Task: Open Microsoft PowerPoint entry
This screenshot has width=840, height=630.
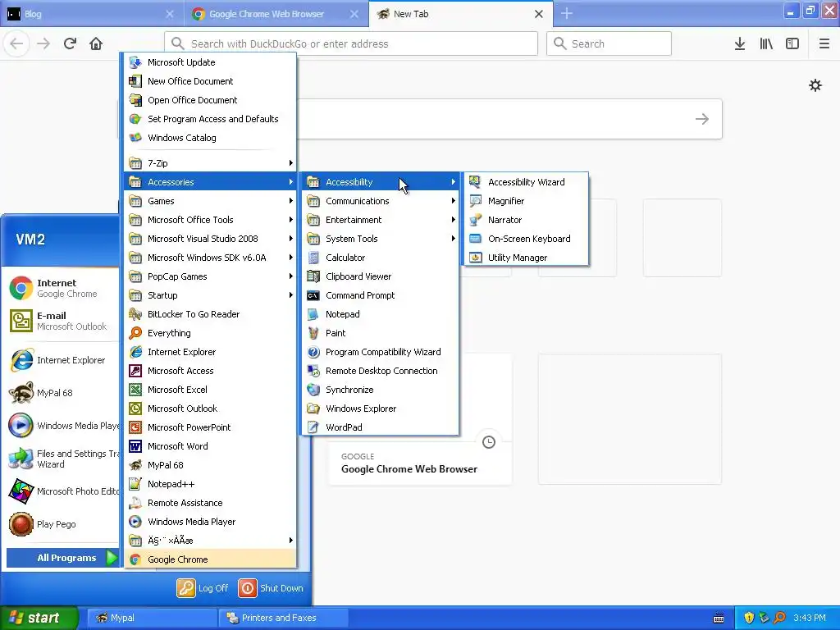Action: pyautogui.click(x=210, y=427)
